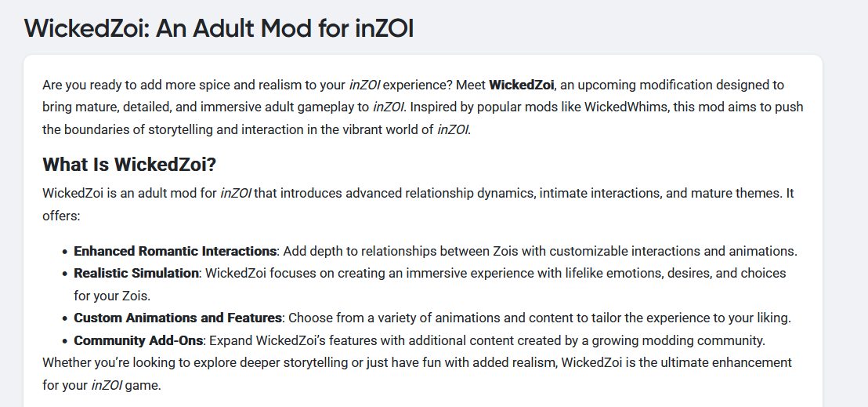Click the 'Realistic Simulation' bold label

136,273
